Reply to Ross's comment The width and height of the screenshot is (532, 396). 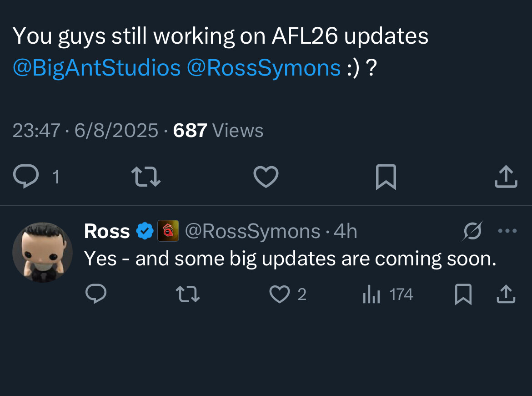(96, 294)
